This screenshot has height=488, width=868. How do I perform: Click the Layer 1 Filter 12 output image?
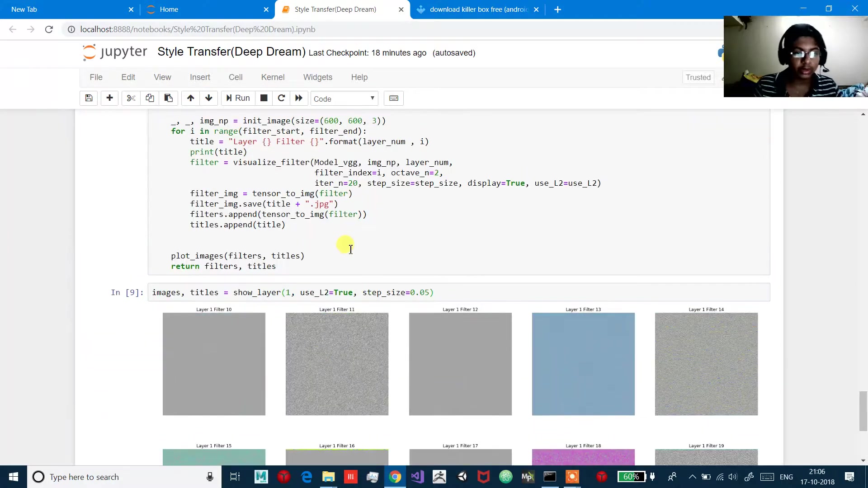460,364
